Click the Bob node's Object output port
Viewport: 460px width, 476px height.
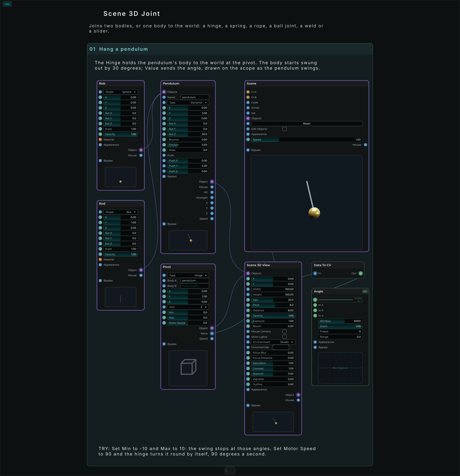141,150
